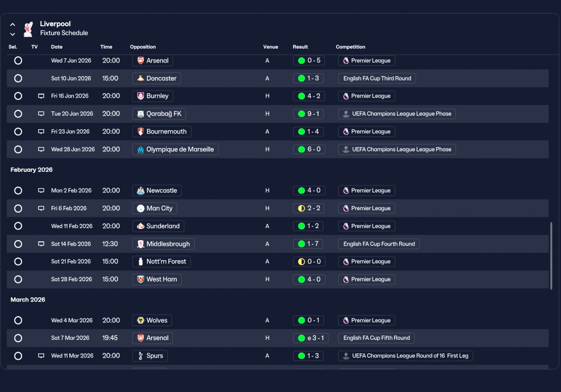Click the vertical scrollbar of fixture list

click(551, 256)
